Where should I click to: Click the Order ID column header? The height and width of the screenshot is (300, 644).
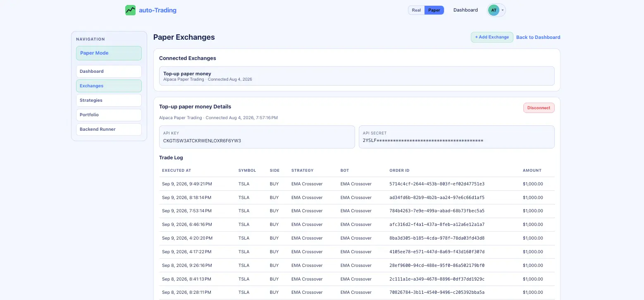[x=399, y=170]
